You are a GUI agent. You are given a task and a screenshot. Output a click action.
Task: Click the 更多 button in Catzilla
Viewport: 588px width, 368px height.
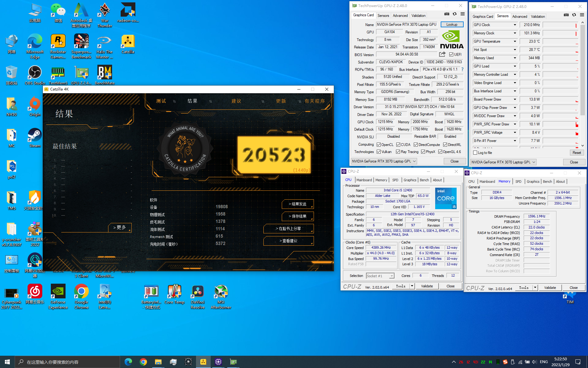click(120, 227)
